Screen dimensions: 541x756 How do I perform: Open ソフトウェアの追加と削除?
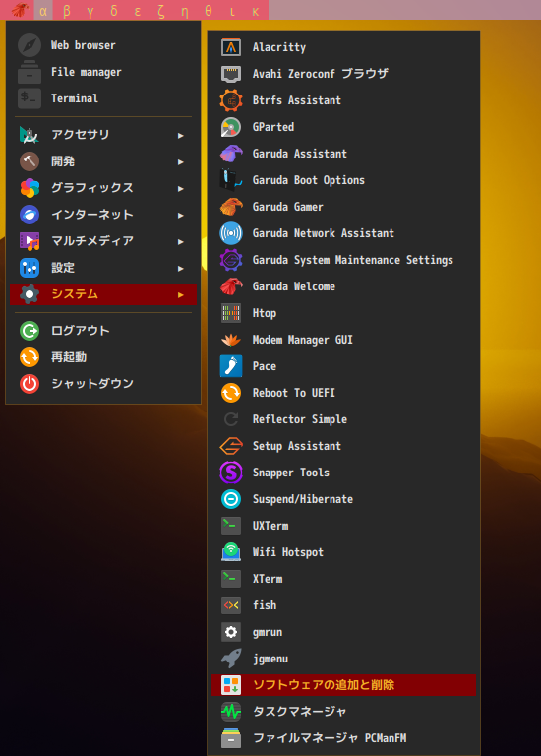click(343, 685)
